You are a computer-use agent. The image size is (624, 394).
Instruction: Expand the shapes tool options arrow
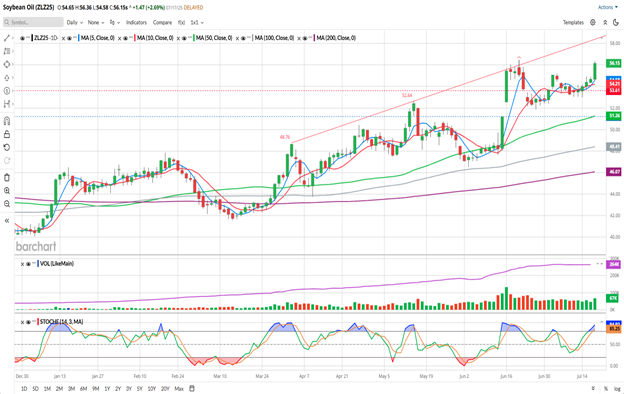13,64
